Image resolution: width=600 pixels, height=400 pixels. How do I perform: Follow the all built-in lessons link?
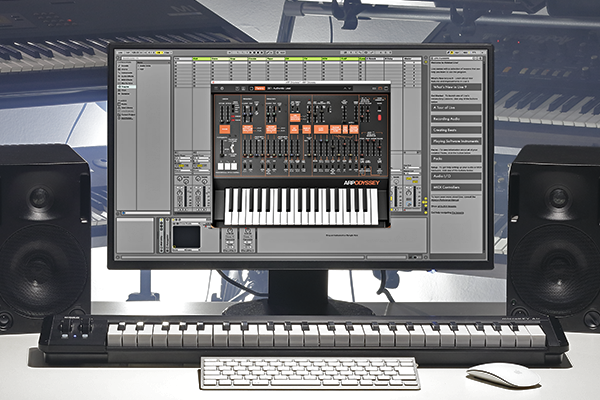point(448,206)
